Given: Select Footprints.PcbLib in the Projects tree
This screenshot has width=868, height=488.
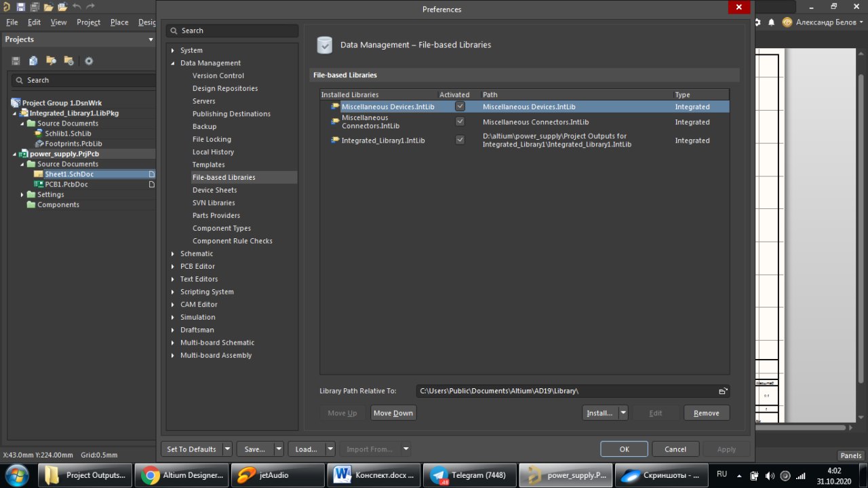Looking at the screenshot, I should point(73,144).
